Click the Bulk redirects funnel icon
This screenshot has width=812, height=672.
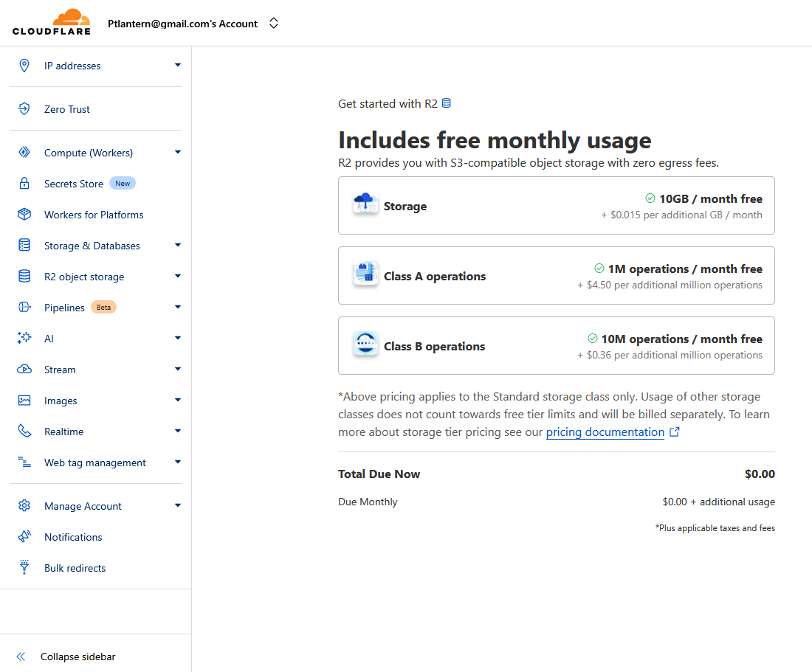pos(24,568)
